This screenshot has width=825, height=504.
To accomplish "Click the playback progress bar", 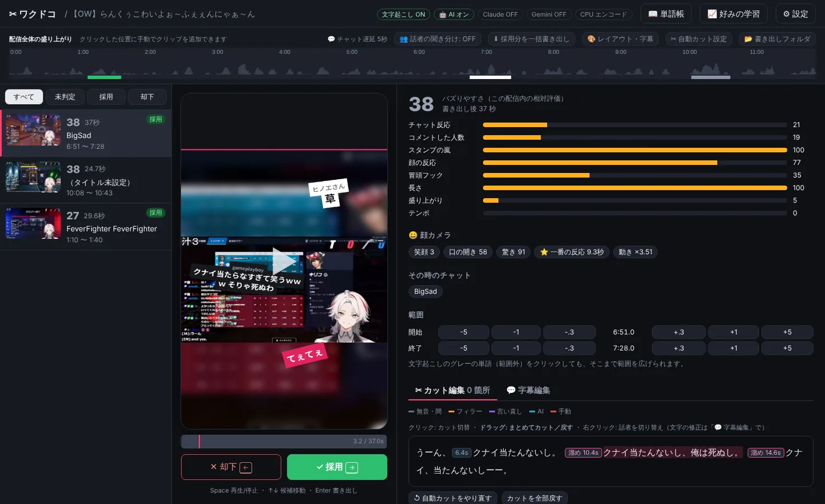I will coord(284,441).
